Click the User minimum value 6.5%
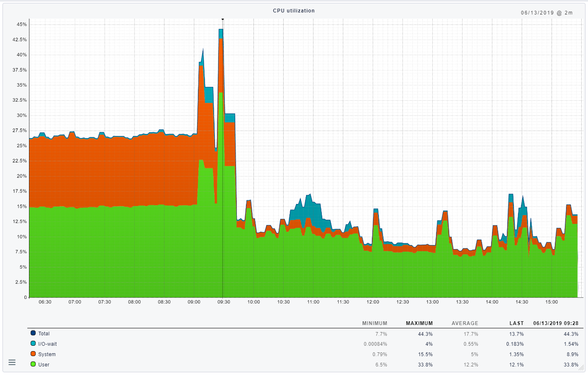The width and height of the screenshot is (588, 376). point(381,365)
